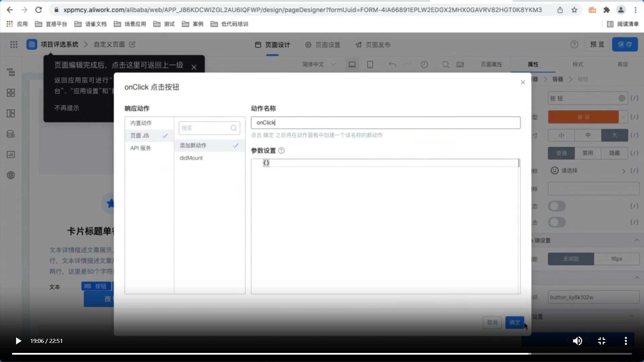Viewport: 644px width, 362px height.
Task: Toggle the first switch in properties panel
Action: point(557,206)
